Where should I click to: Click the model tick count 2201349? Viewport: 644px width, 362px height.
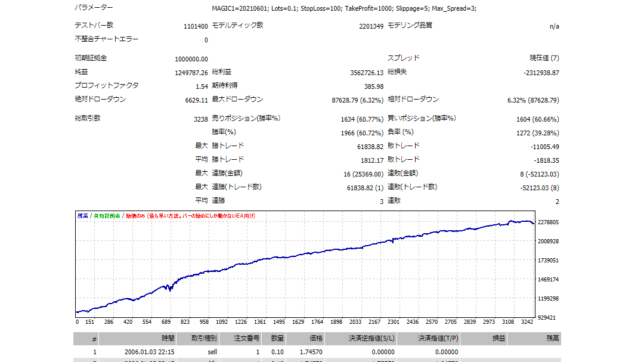coord(371,26)
